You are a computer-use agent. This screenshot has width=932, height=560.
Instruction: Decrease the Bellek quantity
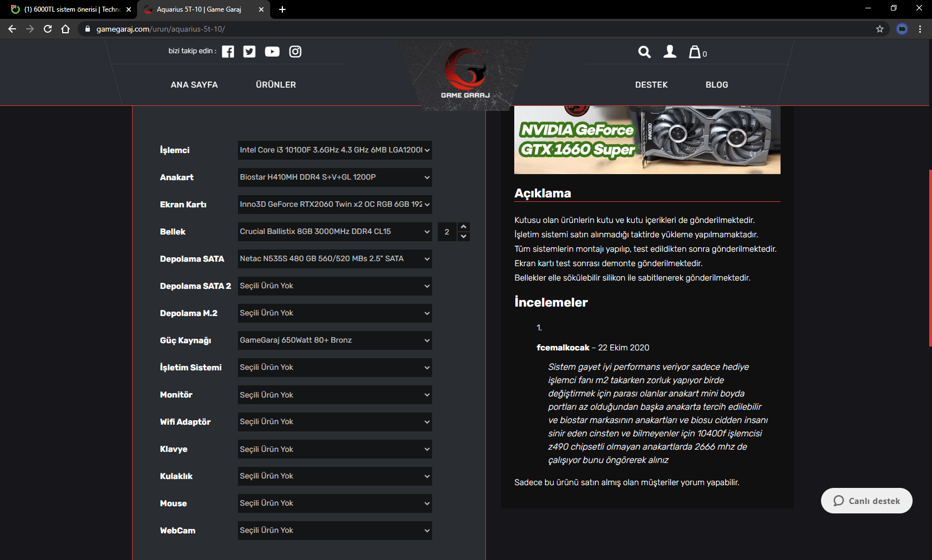(464, 237)
